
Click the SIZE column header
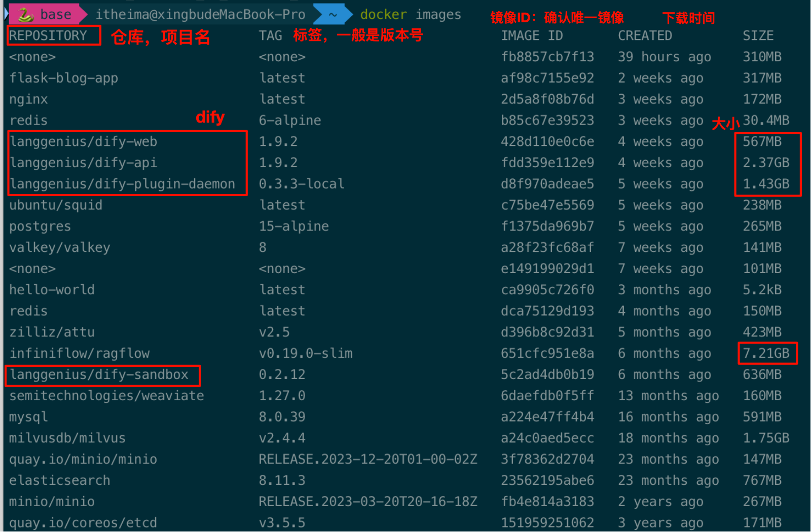click(758, 35)
